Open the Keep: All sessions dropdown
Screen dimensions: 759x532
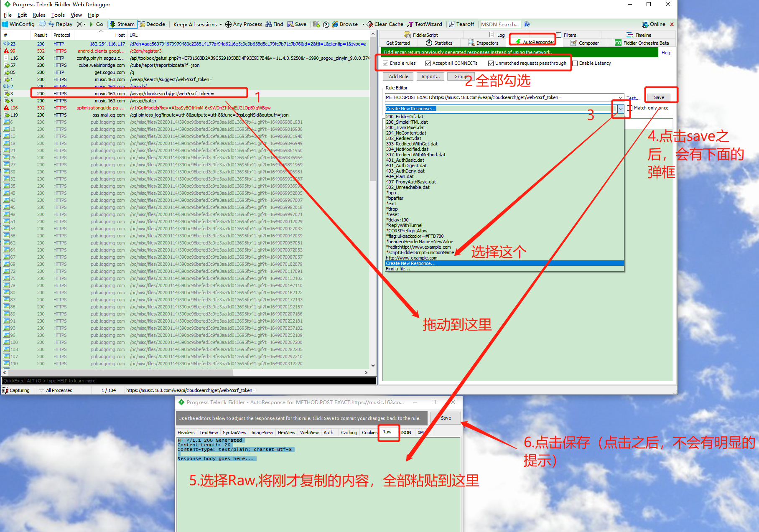pyautogui.click(x=198, y=24)
